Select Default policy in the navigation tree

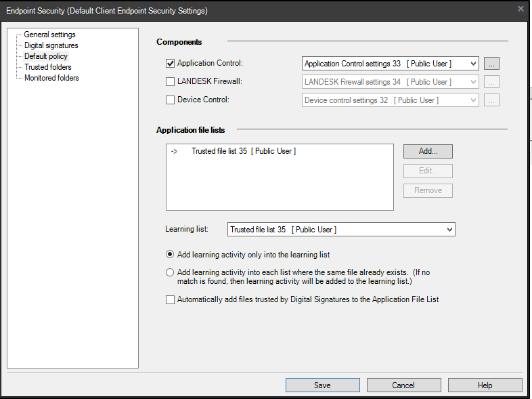pyautogui.click(x=46, y=56)
